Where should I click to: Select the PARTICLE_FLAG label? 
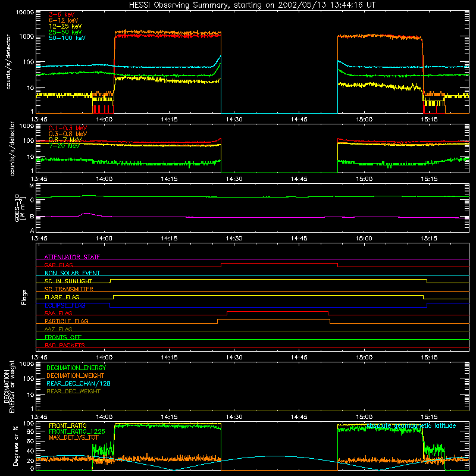pyautogui.click(x=67, y=321)
